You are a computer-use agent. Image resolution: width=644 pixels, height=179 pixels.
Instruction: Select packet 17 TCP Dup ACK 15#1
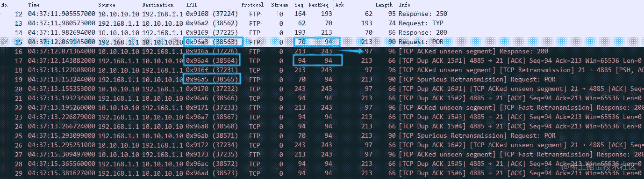[x=322, y=60]
